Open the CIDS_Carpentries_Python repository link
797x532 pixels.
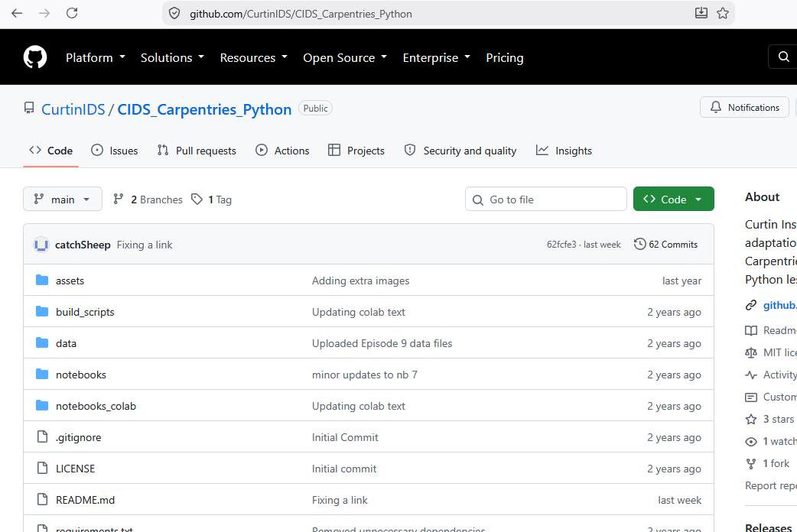[x=204, y=109]
